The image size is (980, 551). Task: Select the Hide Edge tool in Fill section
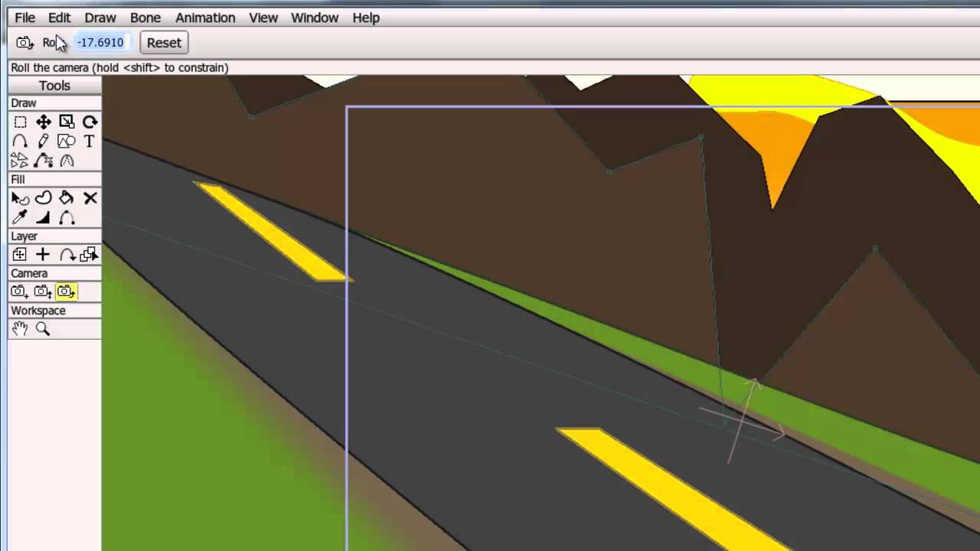coord(67,217)
